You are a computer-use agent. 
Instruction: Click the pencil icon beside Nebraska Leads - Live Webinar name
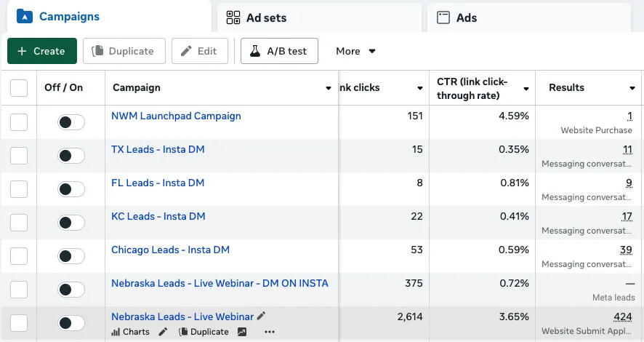coord(262,316)
